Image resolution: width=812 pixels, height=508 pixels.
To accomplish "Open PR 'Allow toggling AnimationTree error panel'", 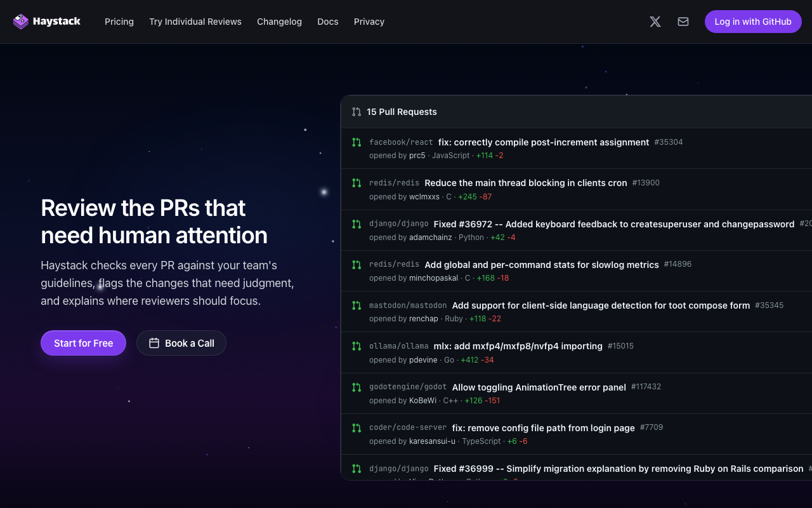I will click(539, 387).
